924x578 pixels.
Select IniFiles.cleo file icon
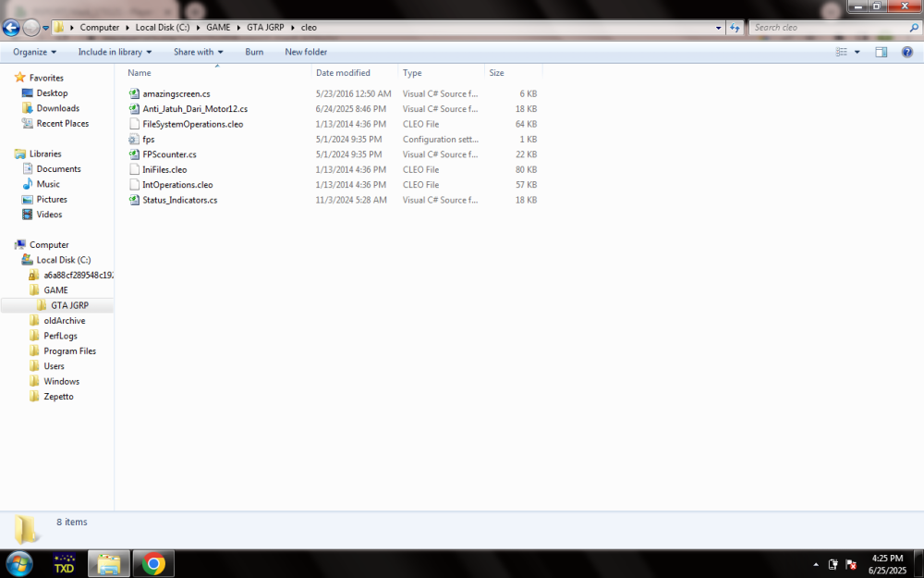134,170
